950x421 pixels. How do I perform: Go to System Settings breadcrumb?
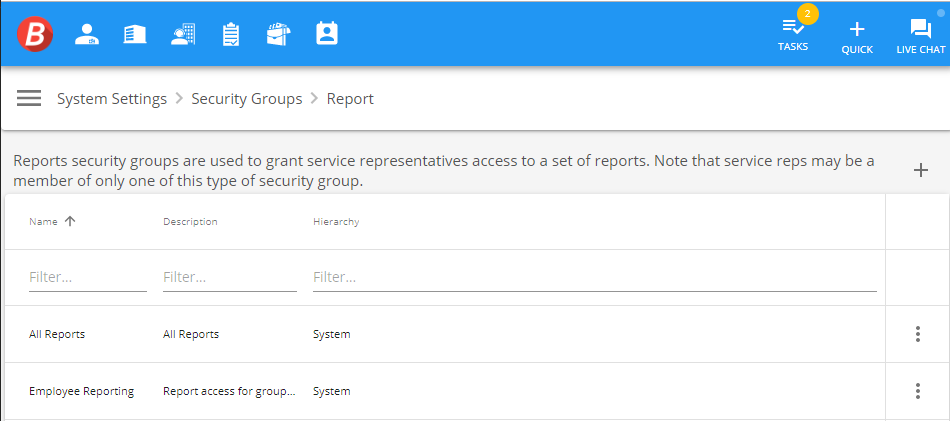coord(112,99)
